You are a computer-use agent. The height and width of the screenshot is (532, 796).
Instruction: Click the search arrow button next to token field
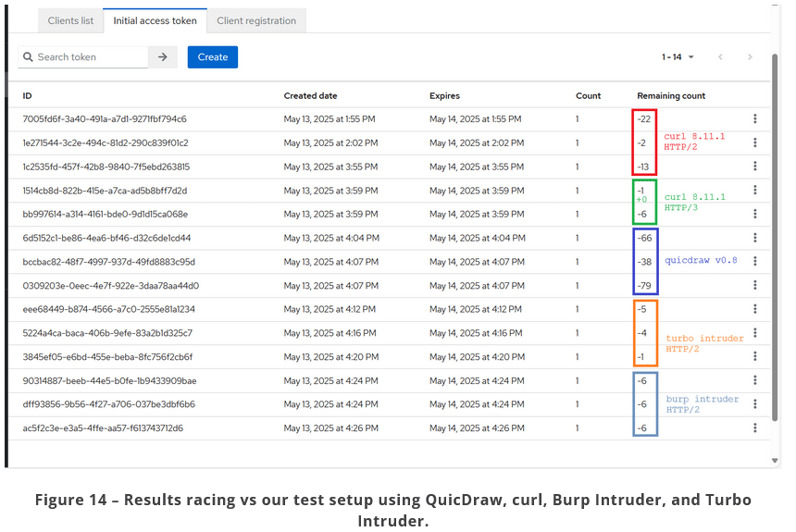point(162,57)
